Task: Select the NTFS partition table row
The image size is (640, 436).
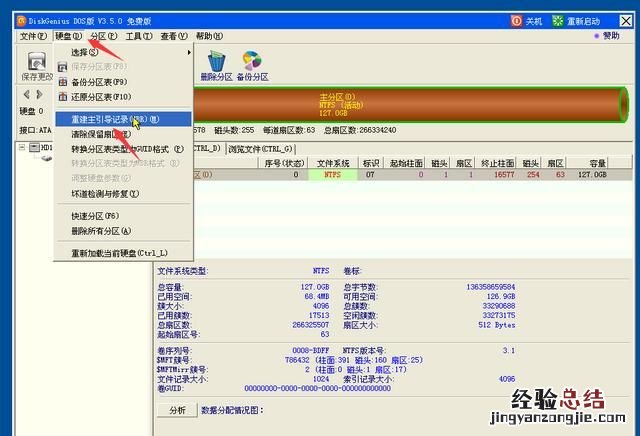Action: tap(400, 174)
